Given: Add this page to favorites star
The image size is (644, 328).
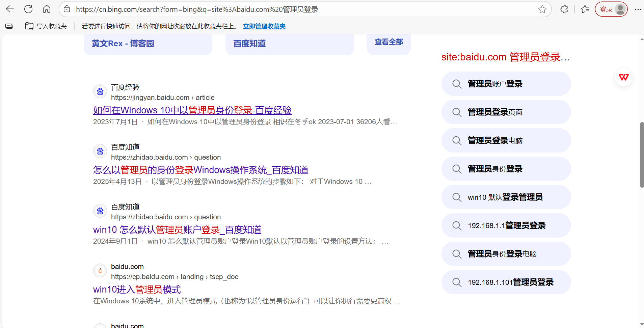Looking at the screenshot, I should 542,9.
